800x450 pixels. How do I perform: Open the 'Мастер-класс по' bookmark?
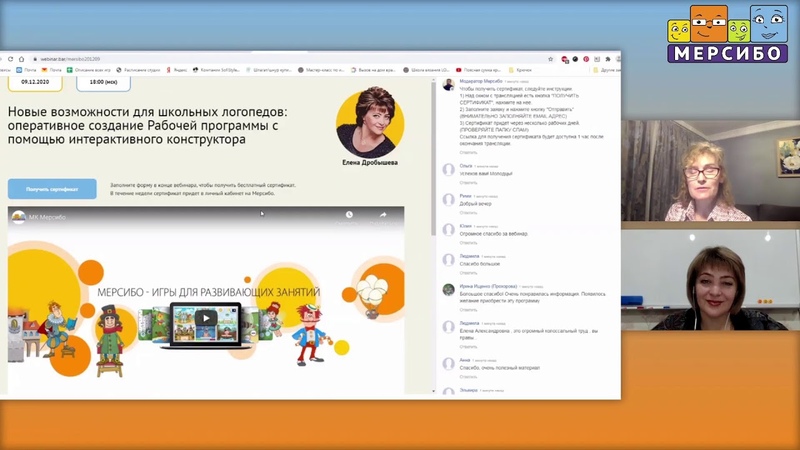pyautogui.click(x=321, y=70)
